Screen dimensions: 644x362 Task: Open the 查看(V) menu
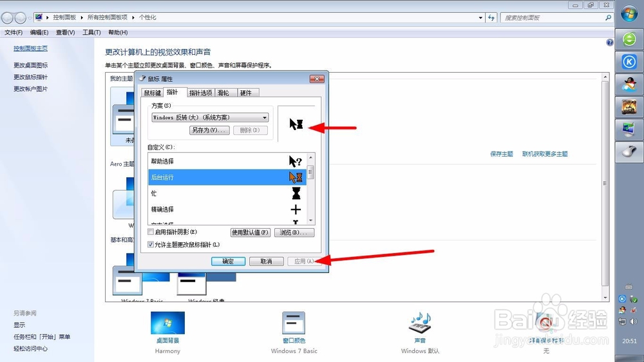point(65,32)
